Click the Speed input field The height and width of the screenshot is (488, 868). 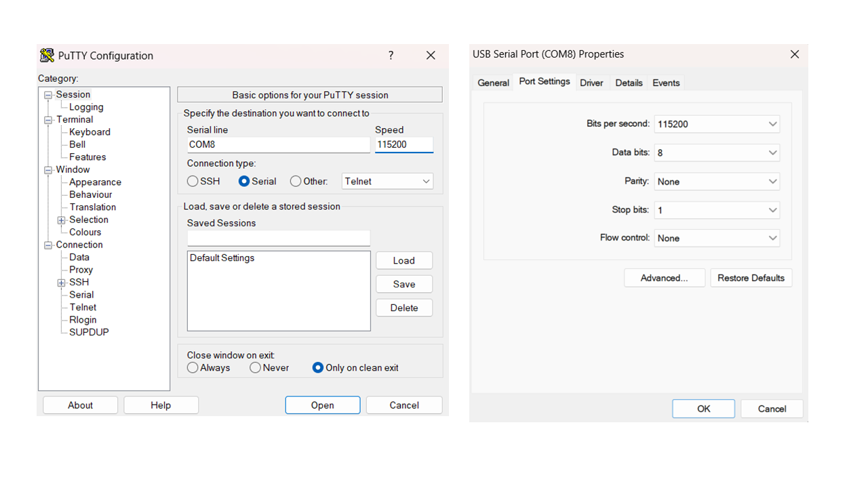[404, 144]
